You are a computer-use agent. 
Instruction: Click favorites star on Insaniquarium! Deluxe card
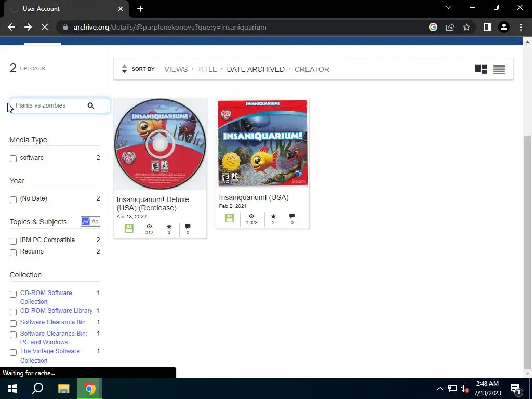point(169,227)
